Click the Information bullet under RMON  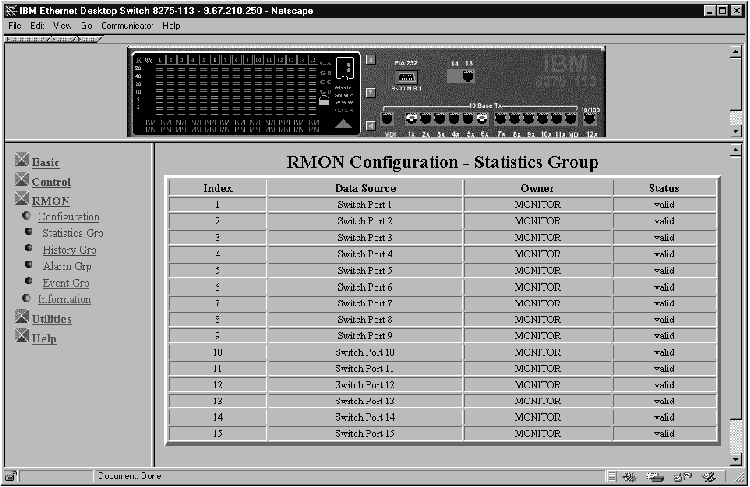coord(26,299)
